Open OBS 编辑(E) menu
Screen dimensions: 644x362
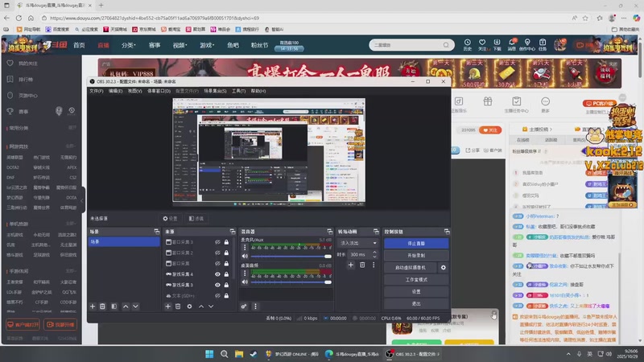tap(115, 91)
